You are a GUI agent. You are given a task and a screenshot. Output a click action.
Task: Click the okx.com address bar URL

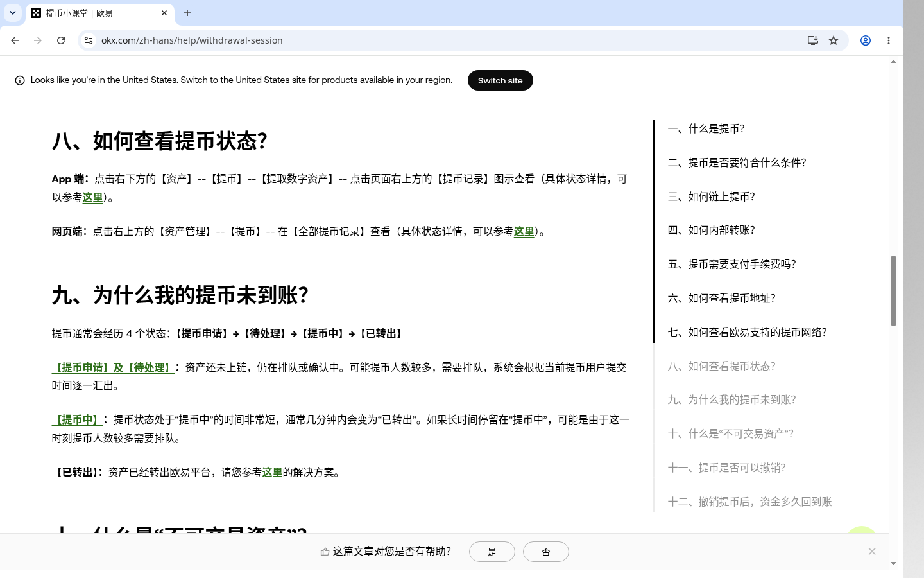[192, 40]
